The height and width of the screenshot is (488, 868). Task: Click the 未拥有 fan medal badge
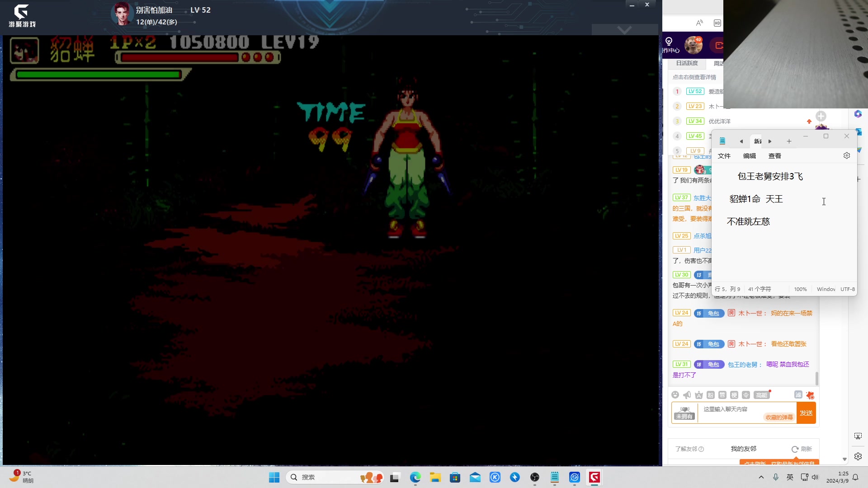pyautogui.click(x=684, y=413)
